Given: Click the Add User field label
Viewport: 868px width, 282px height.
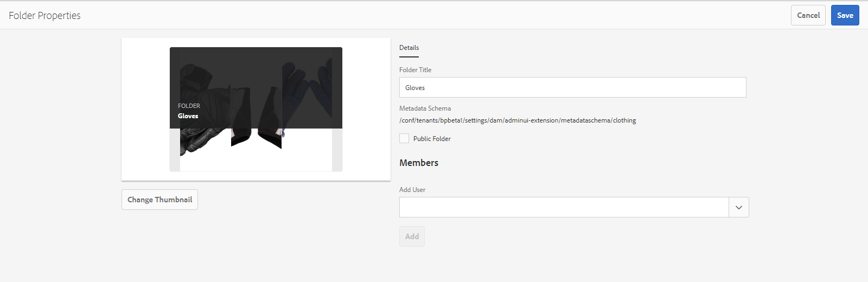Looking at the screenshot, I should [x=412, y=190].
